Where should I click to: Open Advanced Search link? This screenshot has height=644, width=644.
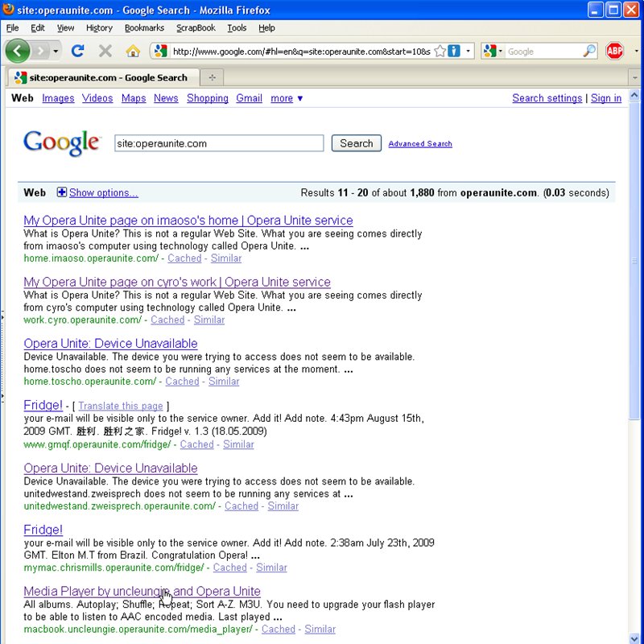coord(420,144)
